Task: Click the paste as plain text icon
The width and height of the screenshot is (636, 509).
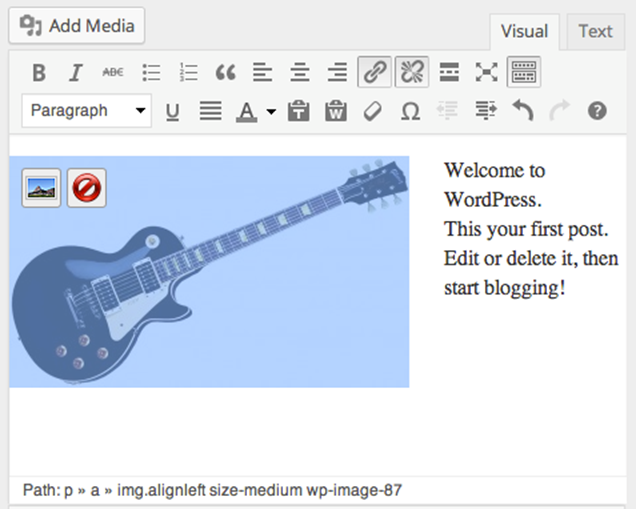Action: point(299,111)
